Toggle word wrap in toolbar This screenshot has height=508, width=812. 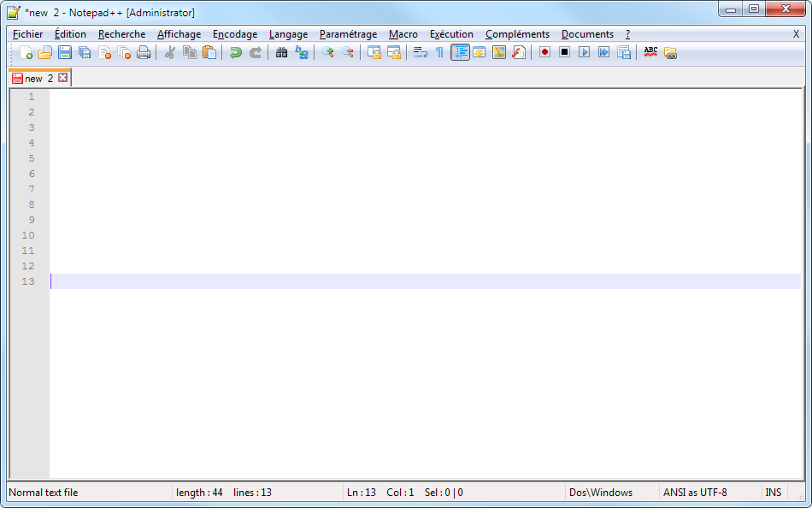click(420, 52)
